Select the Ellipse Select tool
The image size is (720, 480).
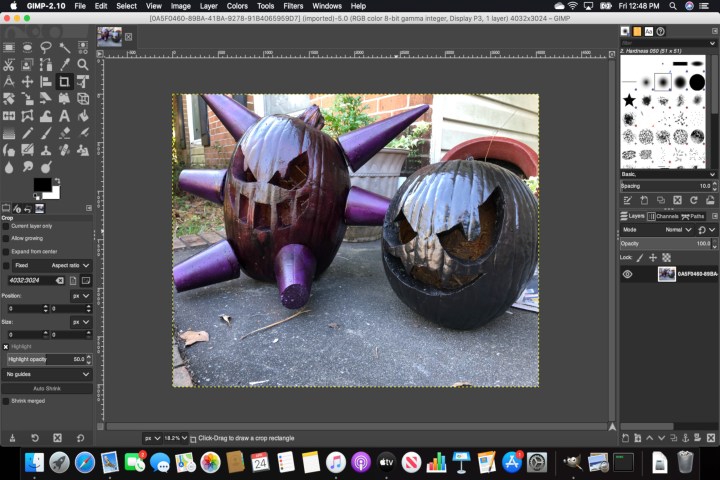27,46
